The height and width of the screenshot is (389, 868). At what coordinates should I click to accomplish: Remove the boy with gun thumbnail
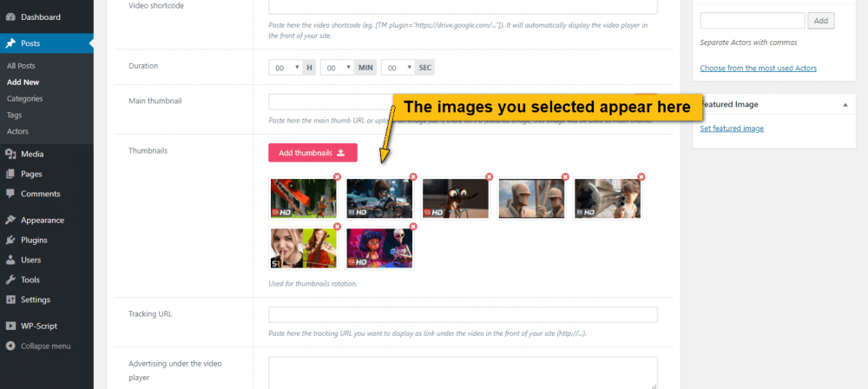click(x=641, y=177)
